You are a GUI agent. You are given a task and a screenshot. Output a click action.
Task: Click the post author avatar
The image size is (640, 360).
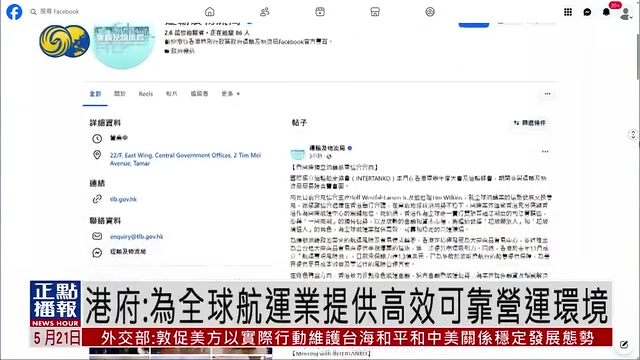click(298, 153)
